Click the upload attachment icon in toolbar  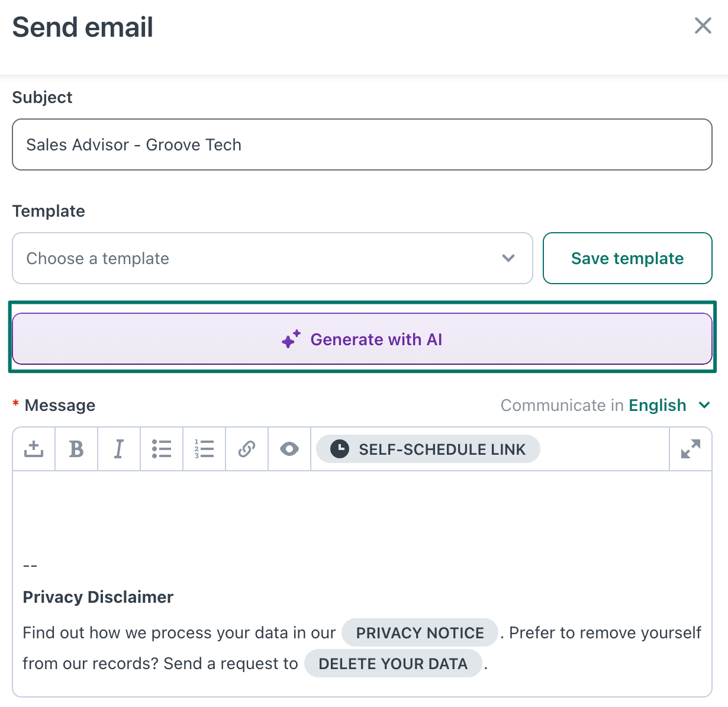(34, 449)
